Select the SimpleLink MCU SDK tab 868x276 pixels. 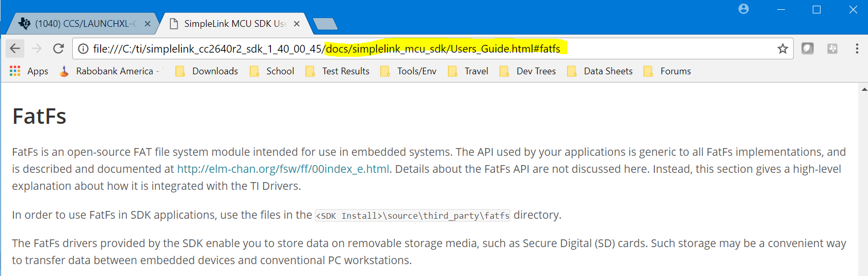coord(232,24)
